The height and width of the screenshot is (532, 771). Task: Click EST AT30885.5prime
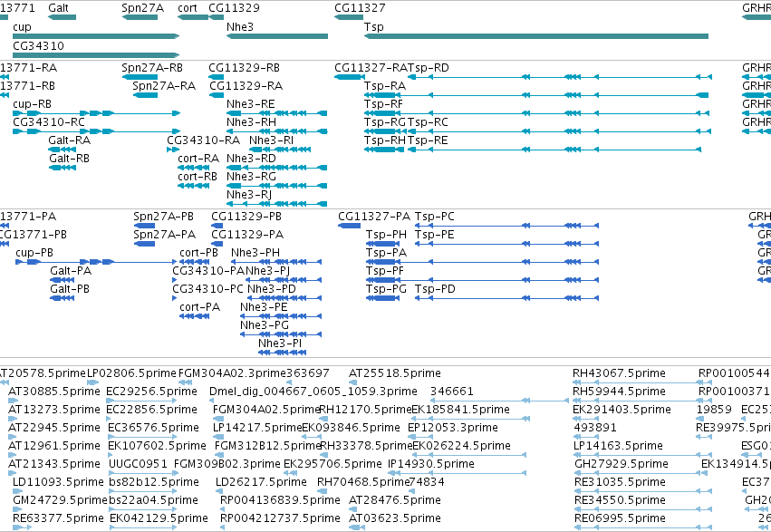tap(14, 401)
